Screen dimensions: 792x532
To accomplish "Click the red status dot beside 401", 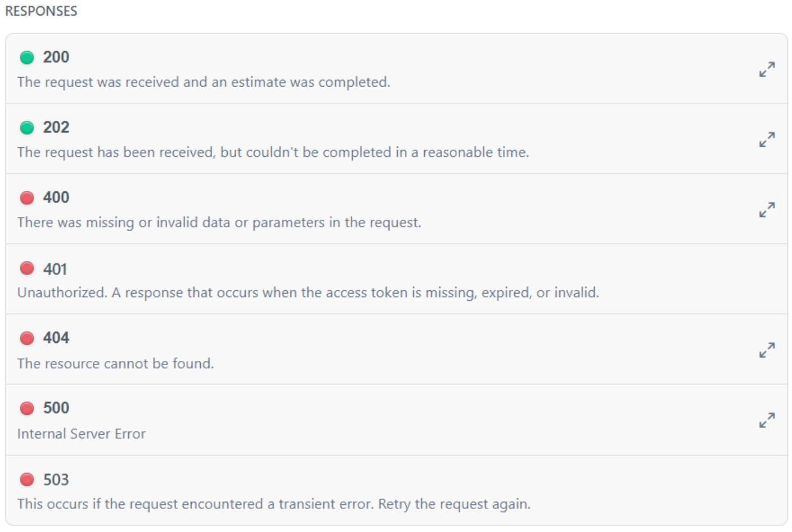I will (27, 268).
